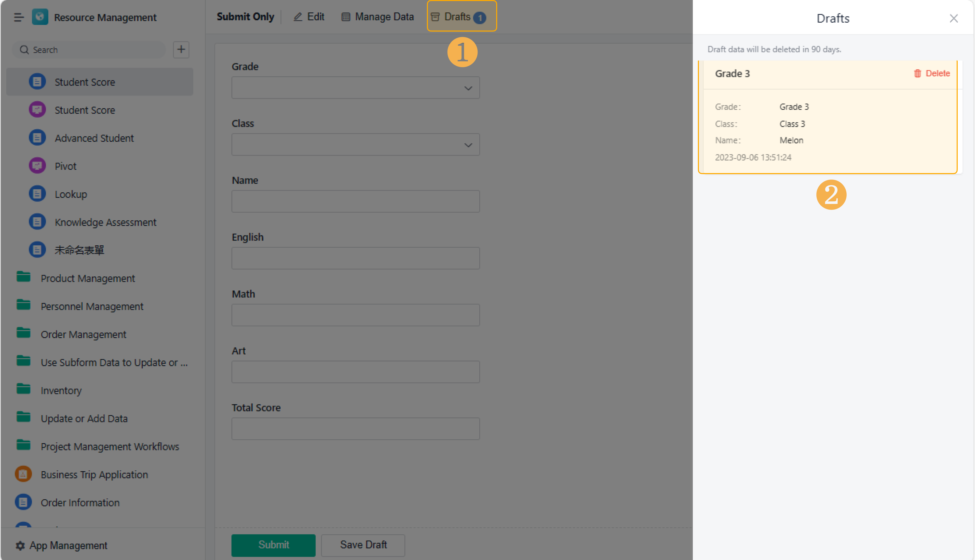Click the Resource Management app logo
The image size is (975, 560).
[40, 17]
